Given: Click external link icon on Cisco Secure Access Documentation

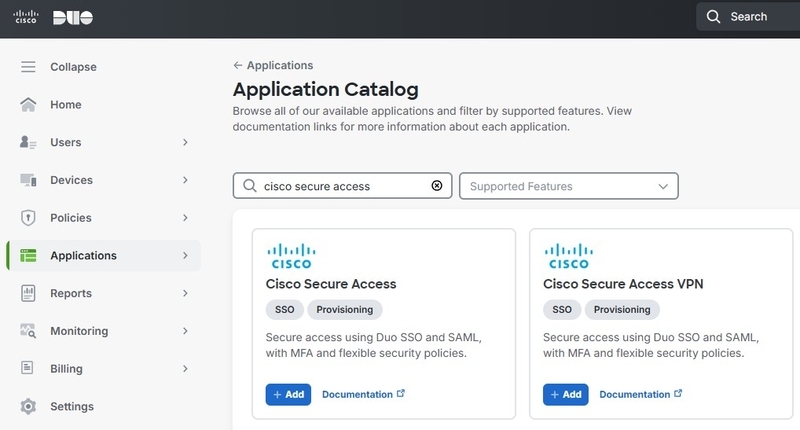Looking at the screenshot, I should coord(401,393).
